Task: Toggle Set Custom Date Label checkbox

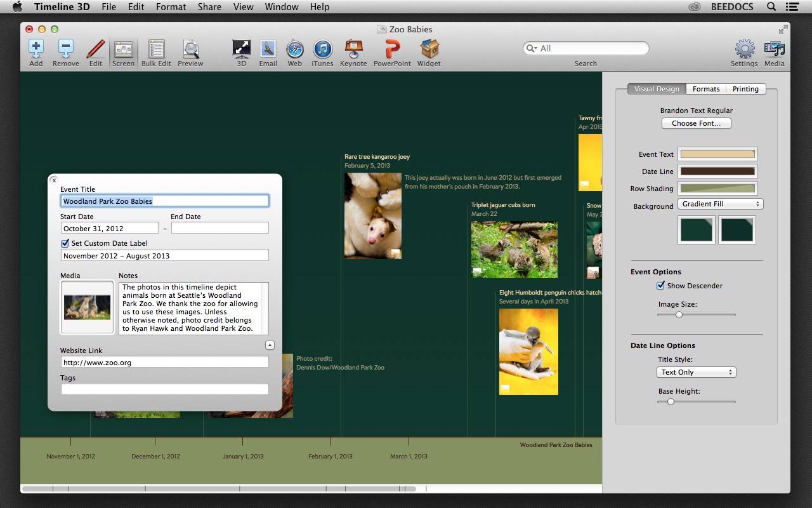Action: [65, 243]
